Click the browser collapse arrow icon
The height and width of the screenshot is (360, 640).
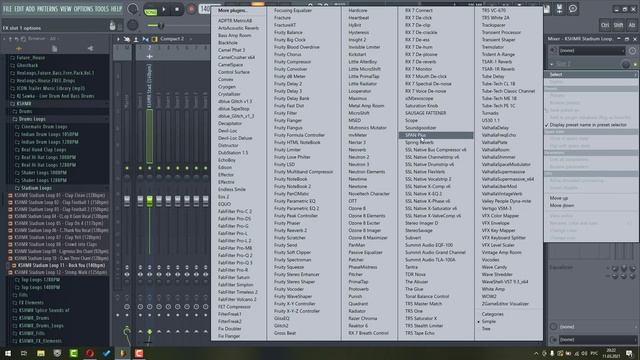tap(90, 49)
